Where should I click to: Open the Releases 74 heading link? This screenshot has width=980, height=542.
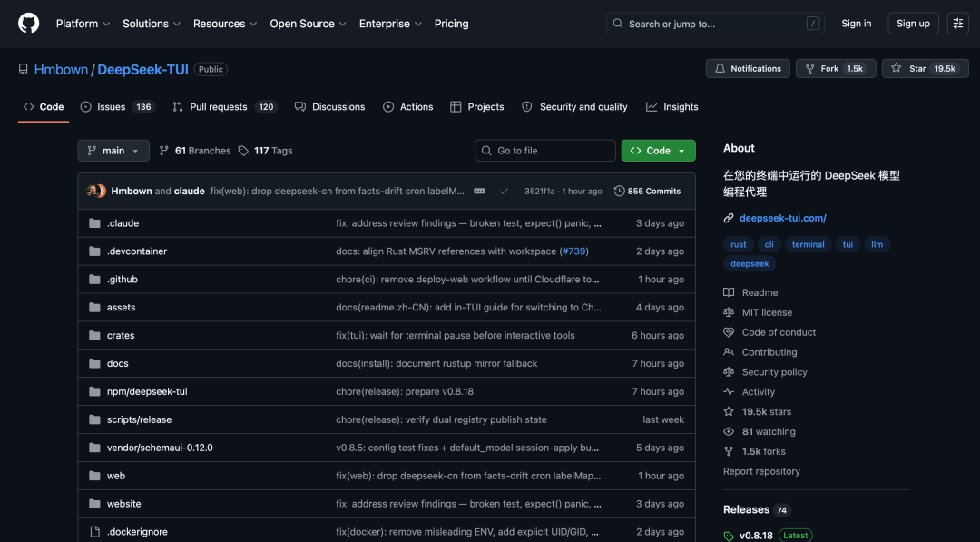point(756,509)
